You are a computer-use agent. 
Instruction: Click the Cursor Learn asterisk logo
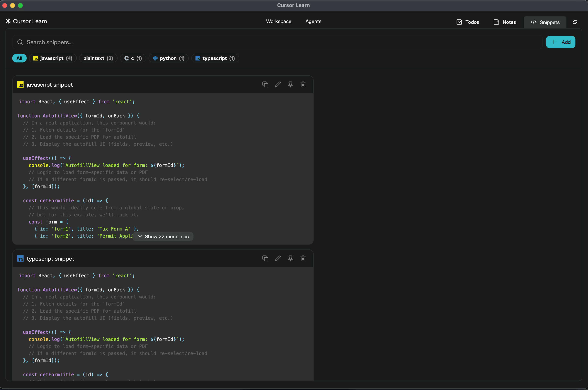tap(8, 21)
